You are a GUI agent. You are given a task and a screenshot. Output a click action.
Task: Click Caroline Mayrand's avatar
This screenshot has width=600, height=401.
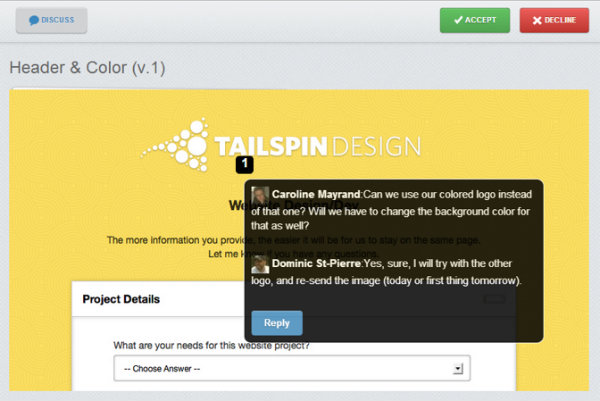[x=260, y=196]
